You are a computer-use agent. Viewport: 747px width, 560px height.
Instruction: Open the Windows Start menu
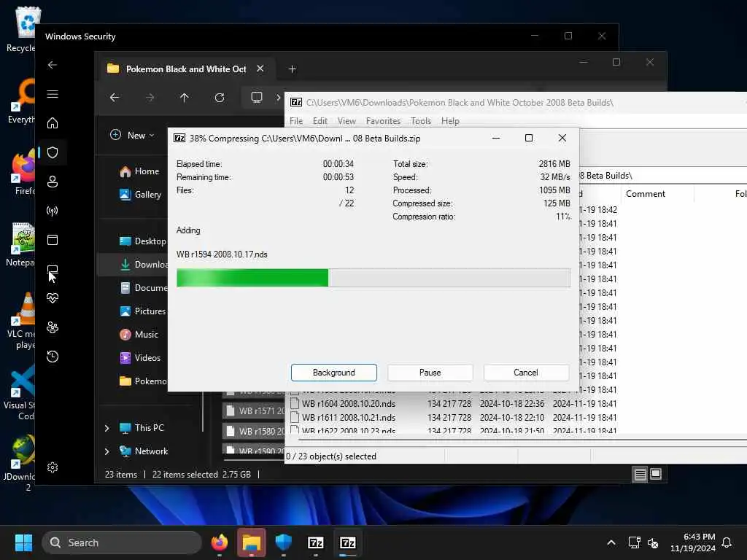[23, 542]
